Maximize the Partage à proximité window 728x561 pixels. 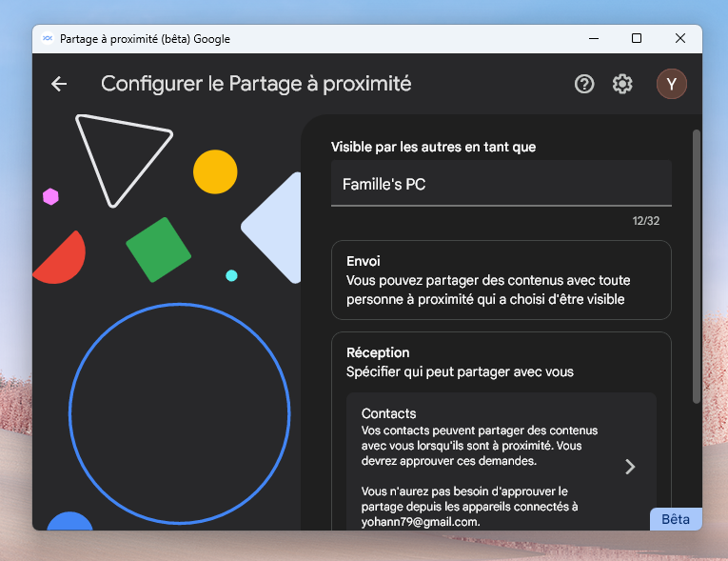637,39
